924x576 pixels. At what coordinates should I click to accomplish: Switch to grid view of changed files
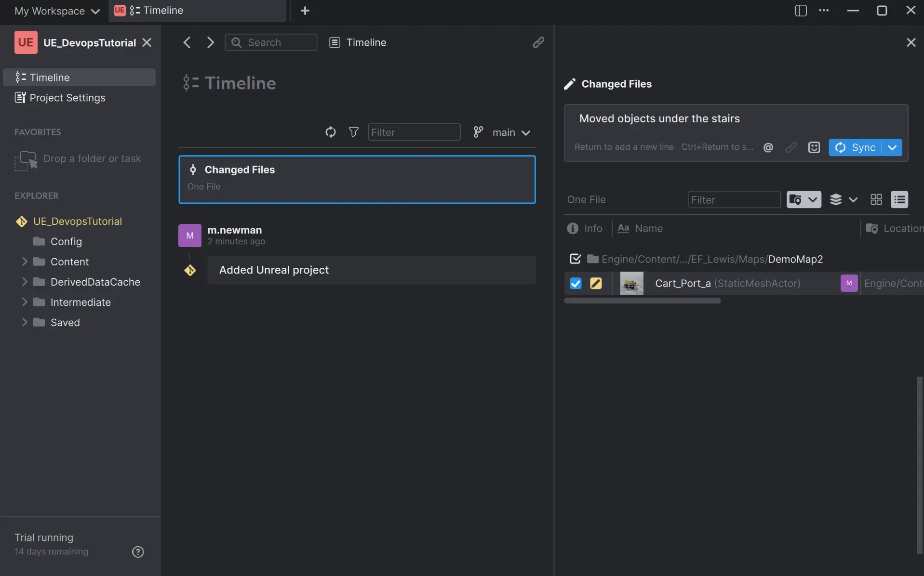[x=876, y=199]
